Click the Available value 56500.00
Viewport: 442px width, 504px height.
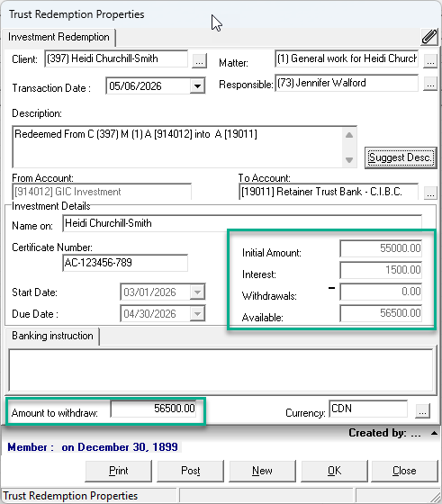point(381,313)
